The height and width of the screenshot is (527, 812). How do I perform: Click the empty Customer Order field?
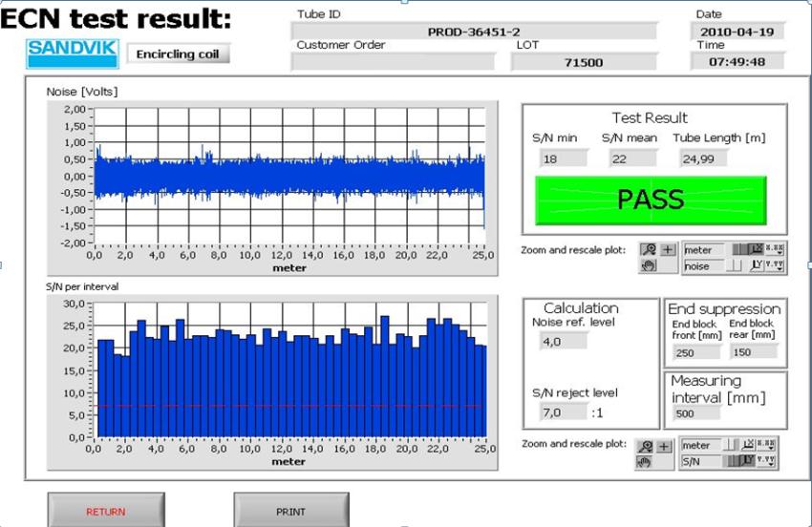(393, 62)
